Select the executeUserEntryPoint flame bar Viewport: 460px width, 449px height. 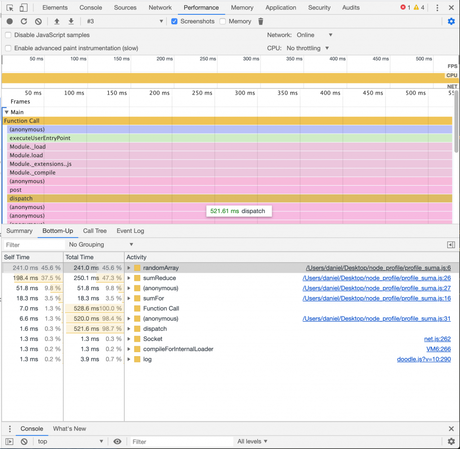click(x=229, y=138)
